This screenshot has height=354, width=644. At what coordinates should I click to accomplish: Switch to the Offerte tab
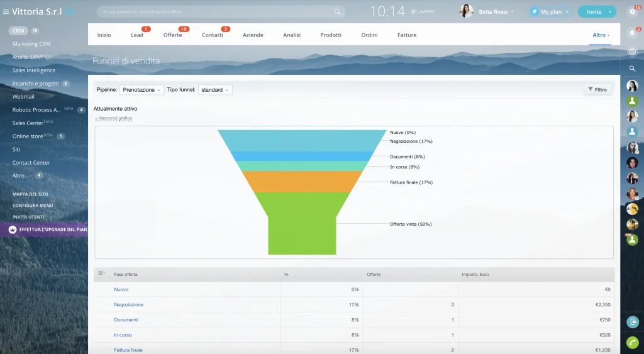172,35
